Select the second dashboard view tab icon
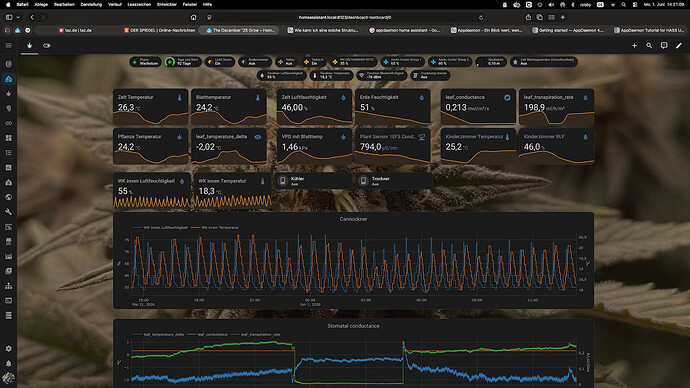This screenshot has height=388, width=690. [46, 46]
